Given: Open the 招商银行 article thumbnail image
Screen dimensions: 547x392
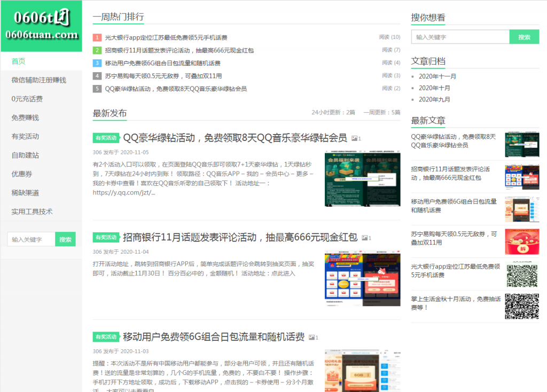Looking at the screenshot, I should pos(363,278).
